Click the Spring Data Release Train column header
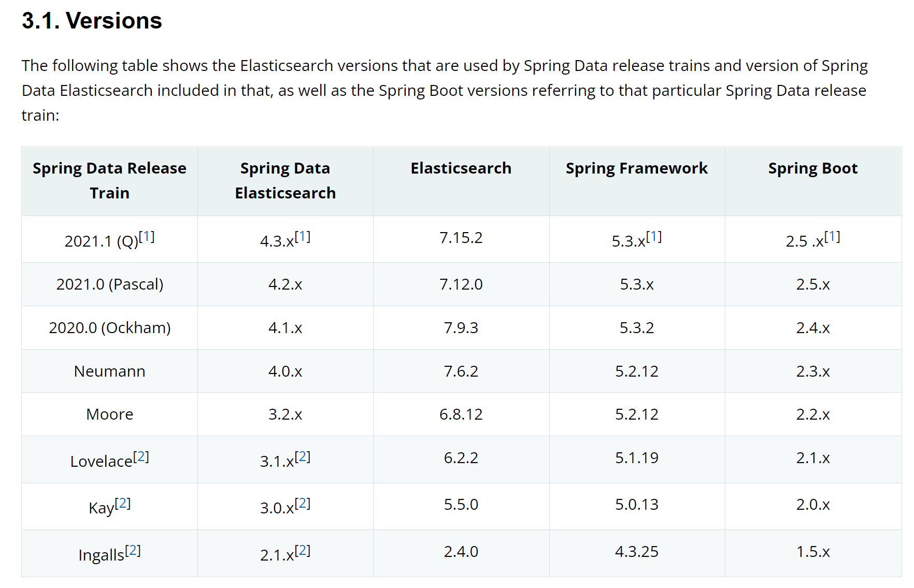 [109, 180]
